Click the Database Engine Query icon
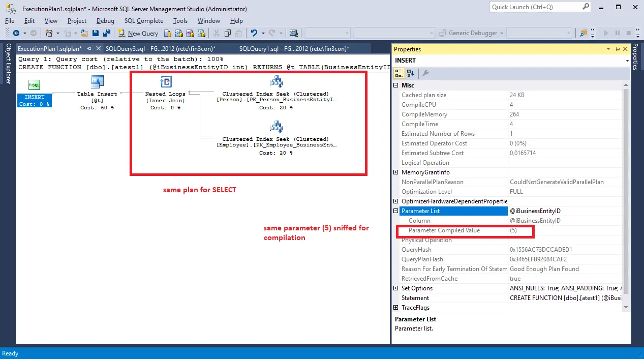 click(168, 33)
